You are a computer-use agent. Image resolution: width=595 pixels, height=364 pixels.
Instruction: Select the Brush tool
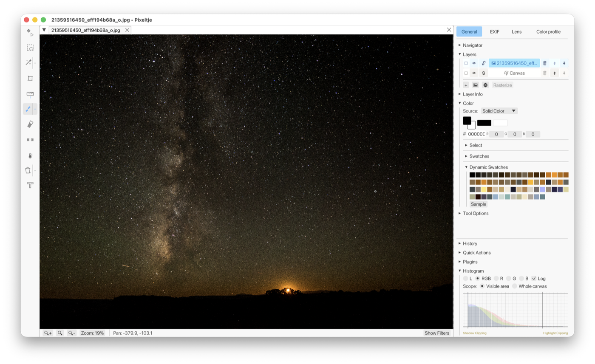(28, 109)
